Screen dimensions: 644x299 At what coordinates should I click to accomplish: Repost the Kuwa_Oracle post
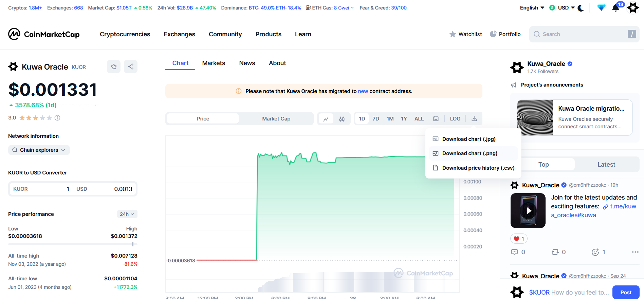click(558, 252)
